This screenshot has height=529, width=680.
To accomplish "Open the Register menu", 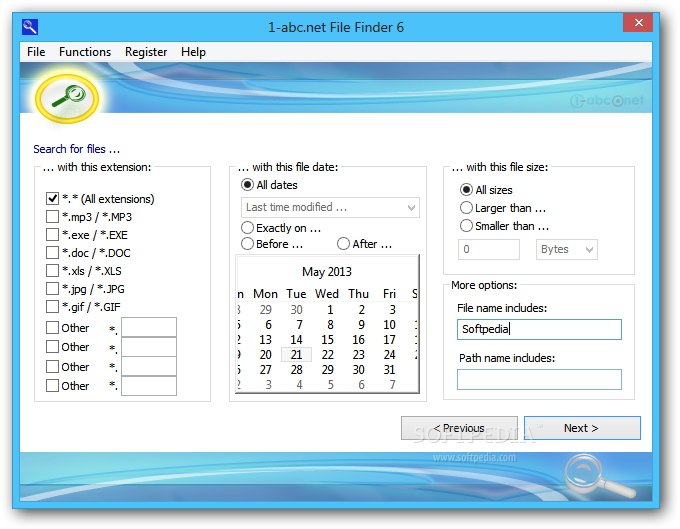I will [146, 52].
